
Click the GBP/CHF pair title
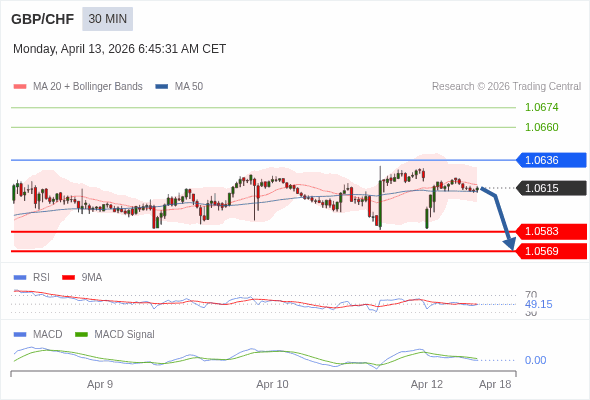point(43,19)
